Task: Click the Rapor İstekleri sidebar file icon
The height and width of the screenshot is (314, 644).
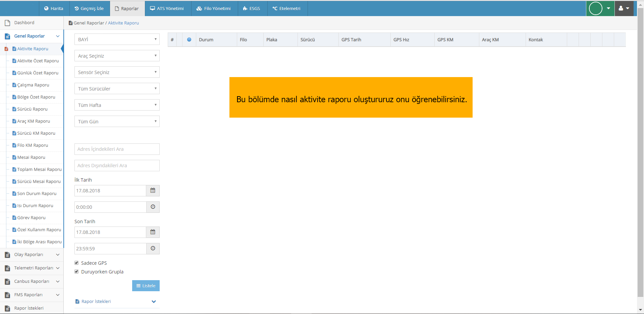Action: [7, 308]
